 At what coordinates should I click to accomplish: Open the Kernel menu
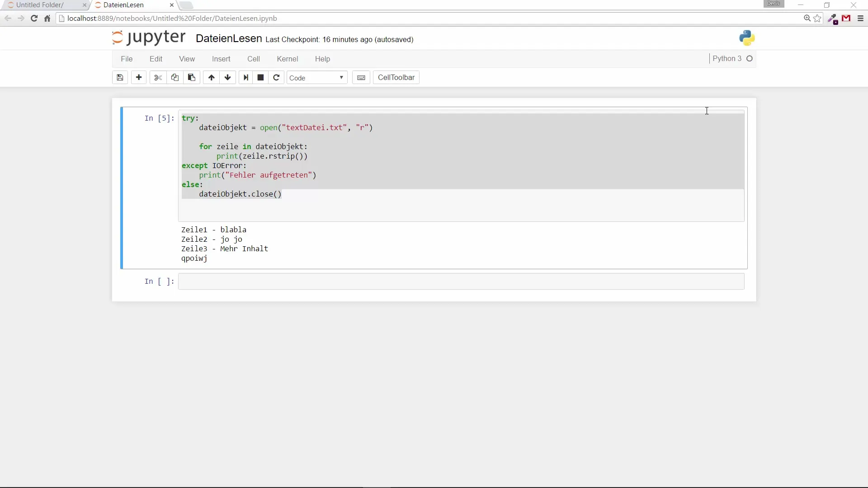(288, 59)
